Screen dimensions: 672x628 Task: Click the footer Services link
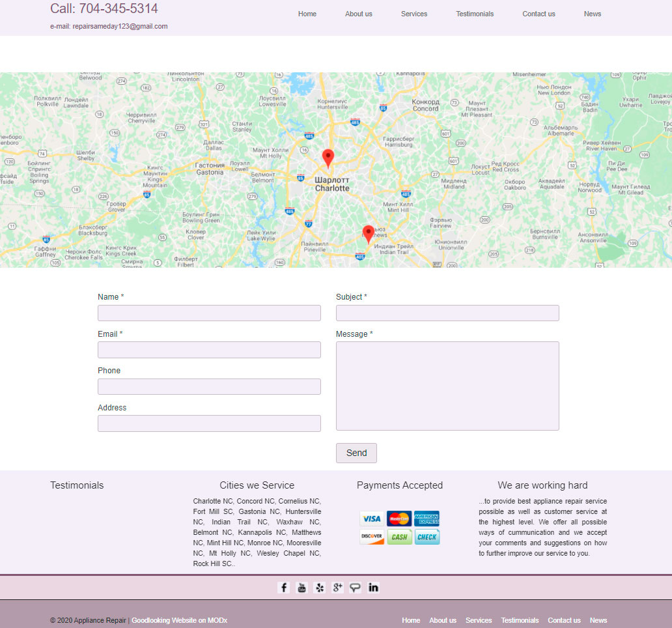click(479, 620)
